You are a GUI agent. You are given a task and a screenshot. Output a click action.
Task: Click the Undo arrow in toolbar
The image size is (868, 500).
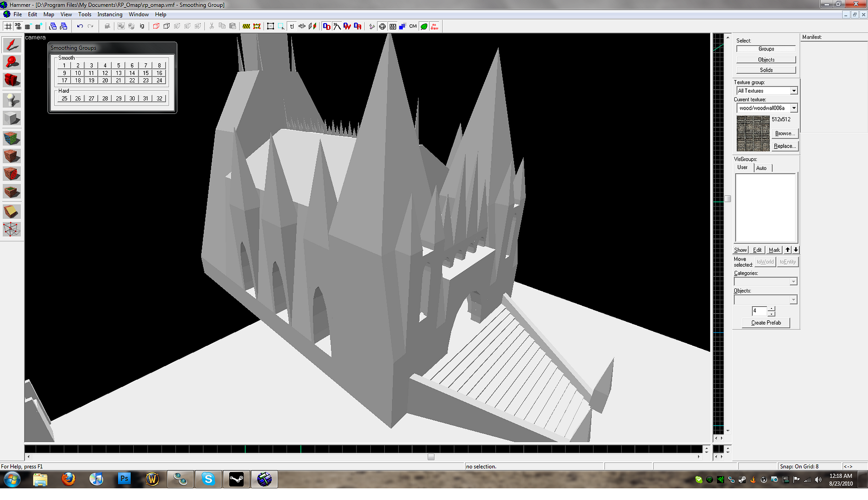[x=80, y=26]
